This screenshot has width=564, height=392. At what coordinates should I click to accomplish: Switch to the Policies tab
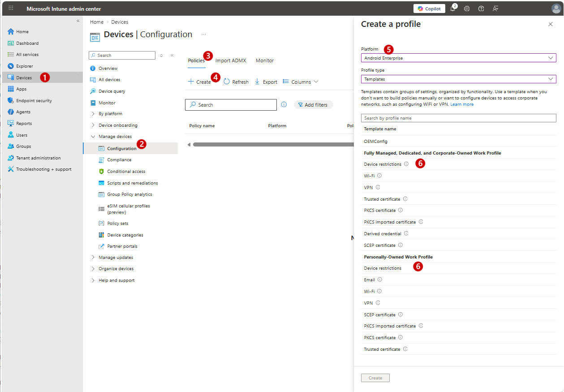coord(196,60)
